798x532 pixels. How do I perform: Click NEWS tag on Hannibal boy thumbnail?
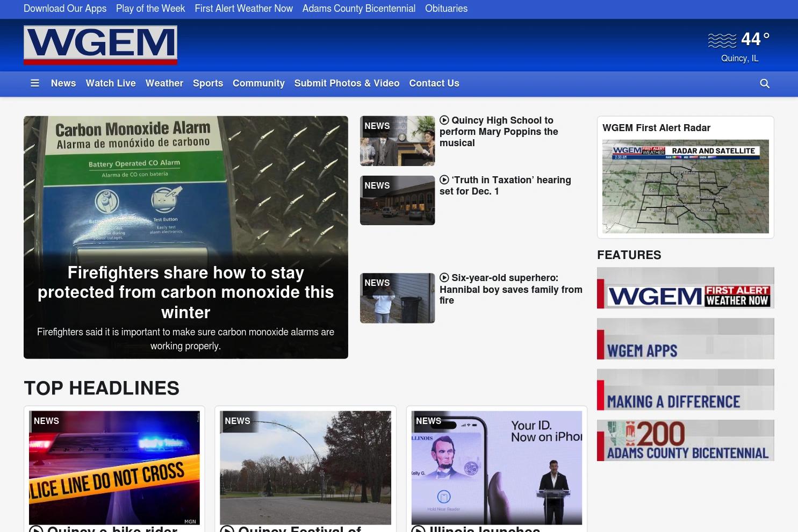[377, 283]
